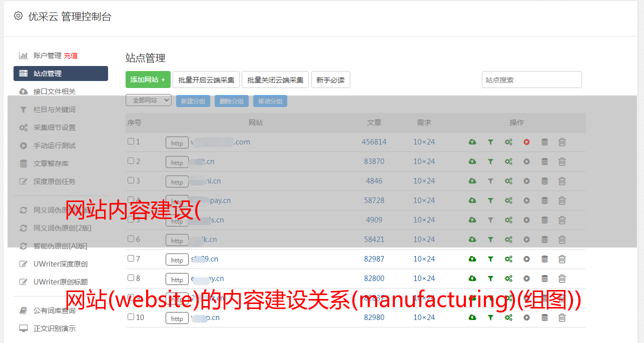Click cloud upload icon in row 7
Image resolution: width=644 pixels, height=343 pixels.
[x=472, y=259]
